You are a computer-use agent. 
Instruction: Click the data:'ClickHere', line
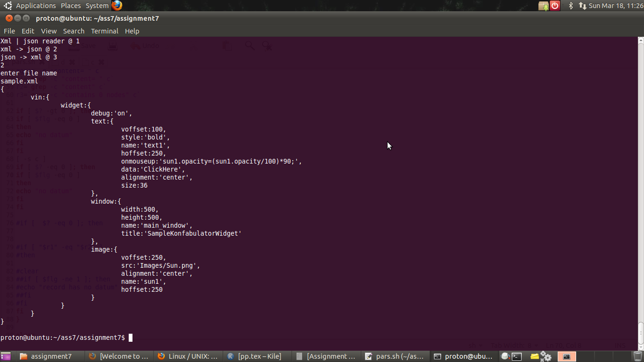(153, 169)
